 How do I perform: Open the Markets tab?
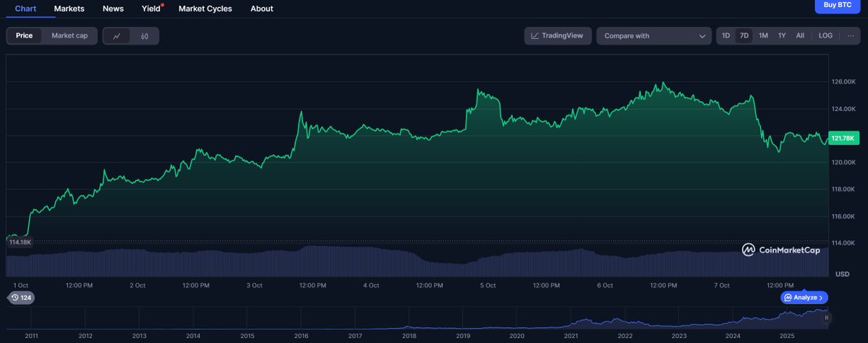pyautogui.click(x=69, y=9)
